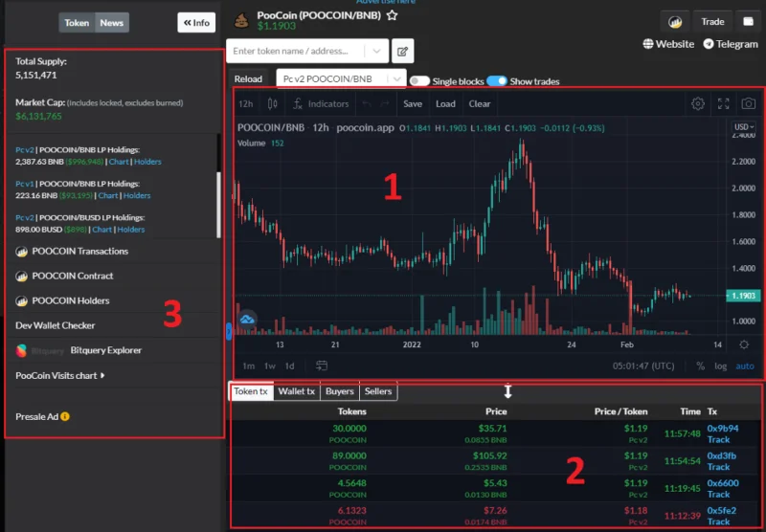This screenshot has height=532, width=766.
Task: Click Save in chart toolbar
Action: [413, 103]
